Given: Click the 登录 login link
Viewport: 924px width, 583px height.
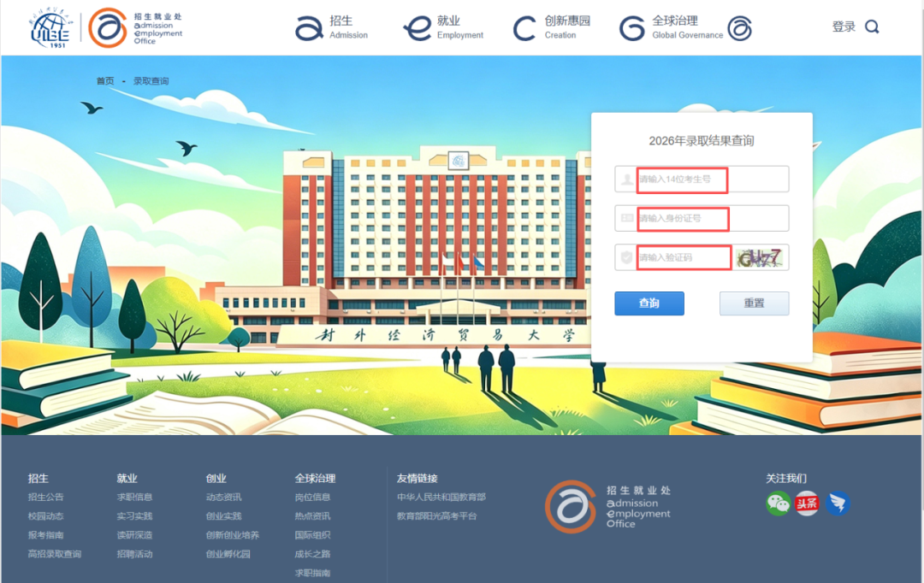Looking at the screenshot, I should coord(844,26).
